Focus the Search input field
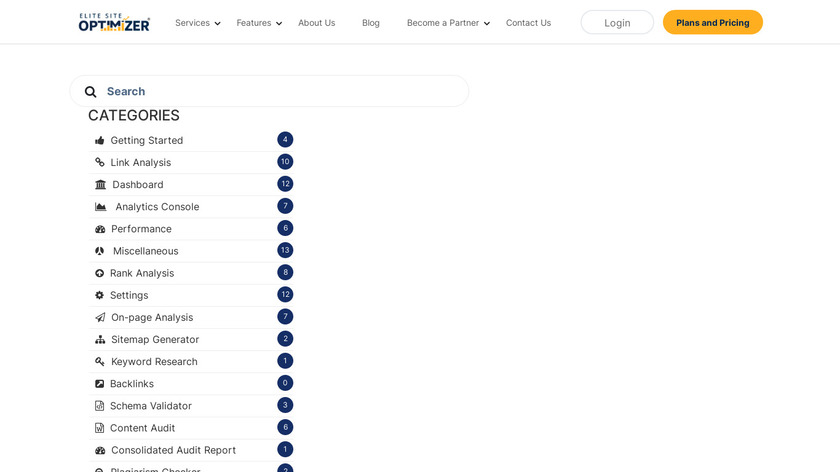 pos(269,91)
